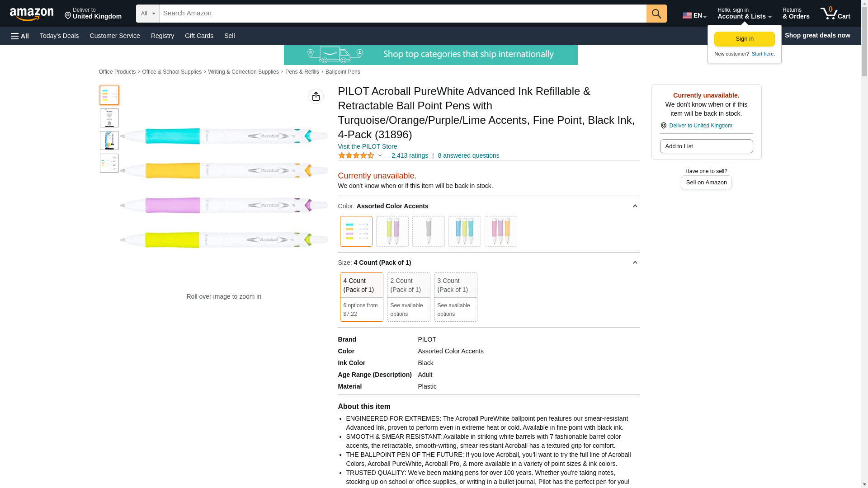Open Today's Deals in navigation bar
The height and width of the screenshot is (488, 868).
tap(59, 36)
